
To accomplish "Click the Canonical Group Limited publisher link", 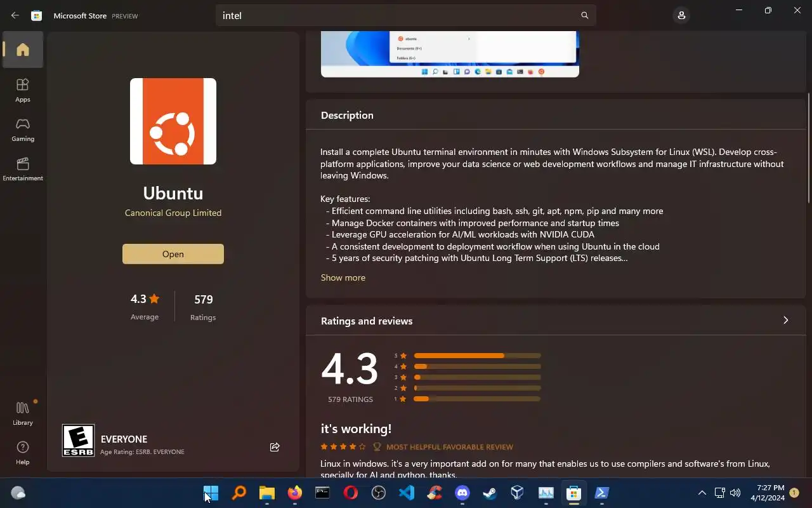I will tap(173, 213).
